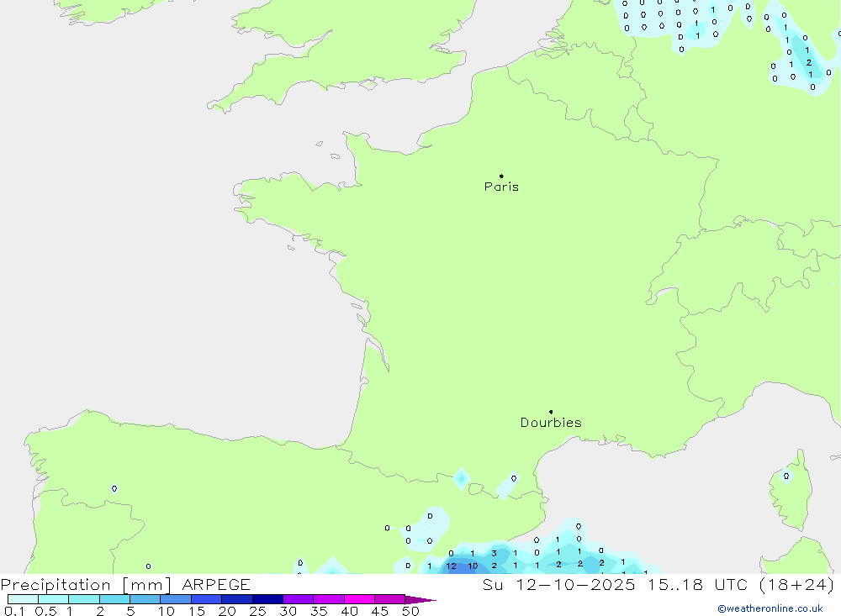The height and width of the screenshot is (616, 841).
Task: Click the '12' precipitation value on the map
Action: click(x=451, y=566)
